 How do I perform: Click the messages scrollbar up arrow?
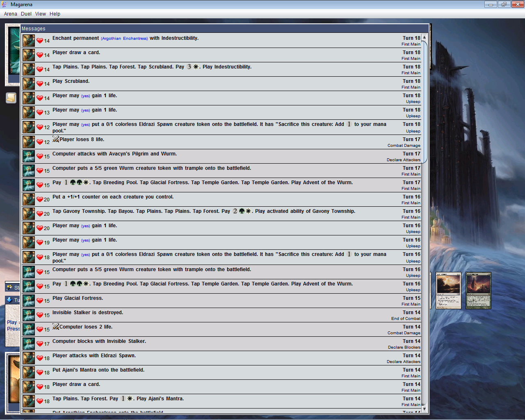(x=425, y=37)
